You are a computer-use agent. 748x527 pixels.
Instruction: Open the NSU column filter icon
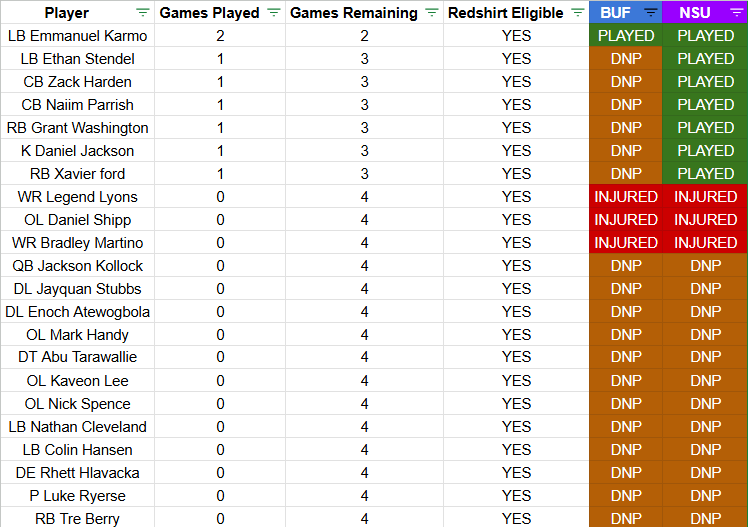(x=737, y=13)
